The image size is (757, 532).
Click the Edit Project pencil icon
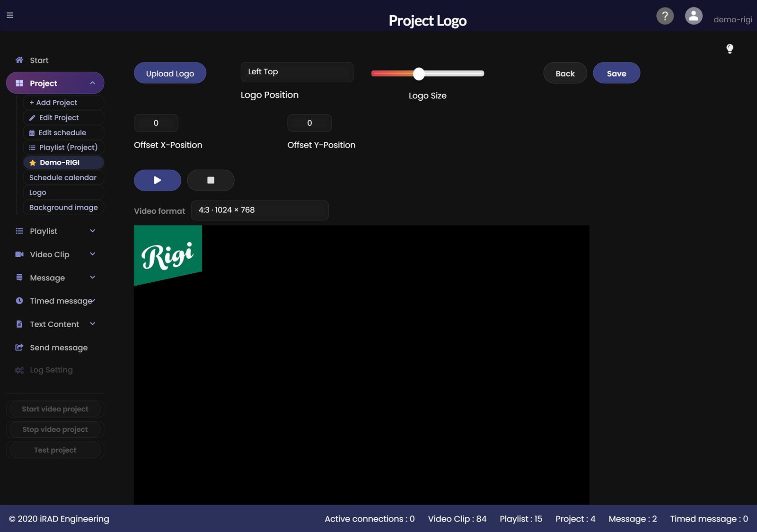pyautogui.click(x=32, y=118)
